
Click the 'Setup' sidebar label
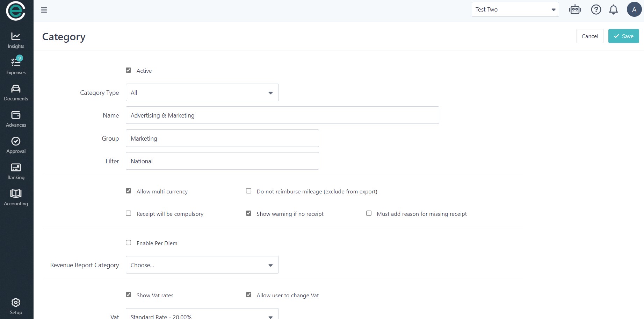pos(16,312)
